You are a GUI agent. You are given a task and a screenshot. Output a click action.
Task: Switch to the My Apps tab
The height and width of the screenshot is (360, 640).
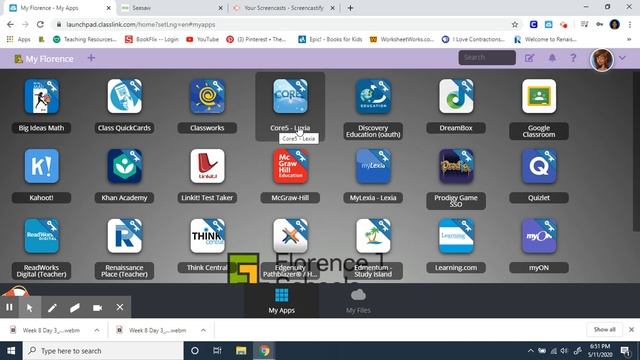point(282,301)
